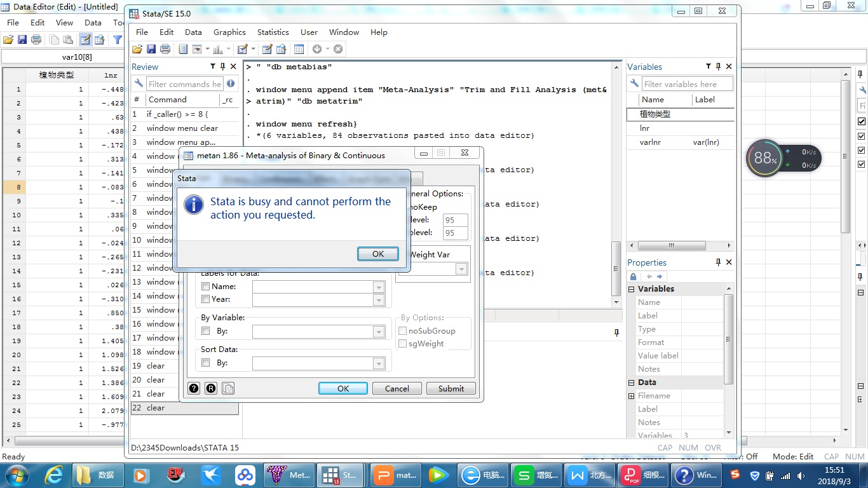868x488 pixels.
Task: Click the Print icon in Stata toolbar
Action: (x=165, y=49)
